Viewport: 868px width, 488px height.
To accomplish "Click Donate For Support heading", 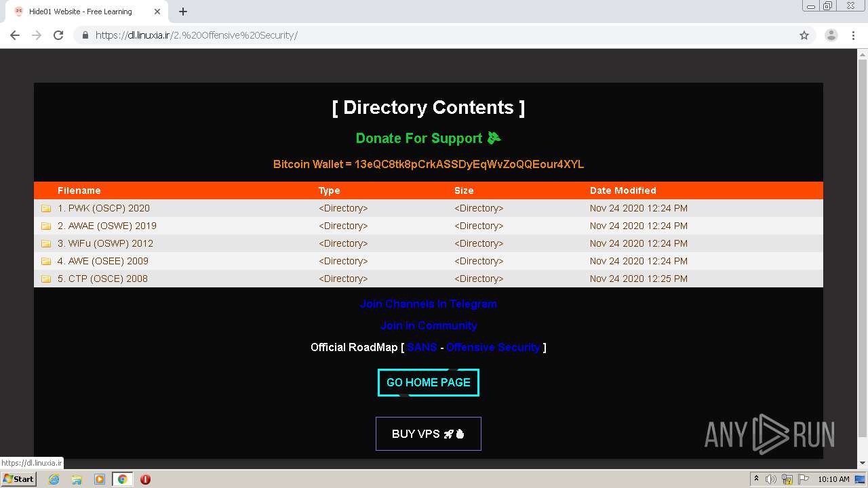I will point(428,138).
